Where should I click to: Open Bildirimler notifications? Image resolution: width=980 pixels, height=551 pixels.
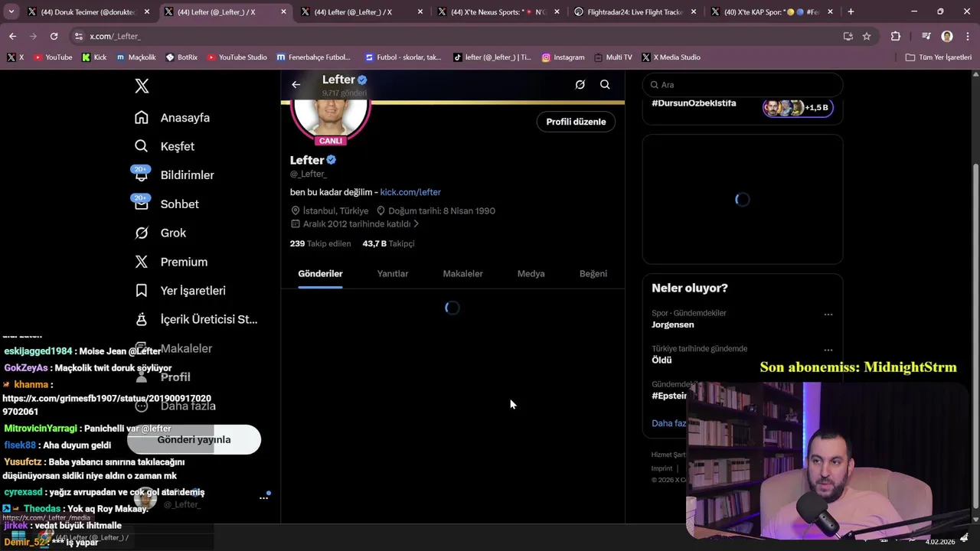tap(175, 175)
